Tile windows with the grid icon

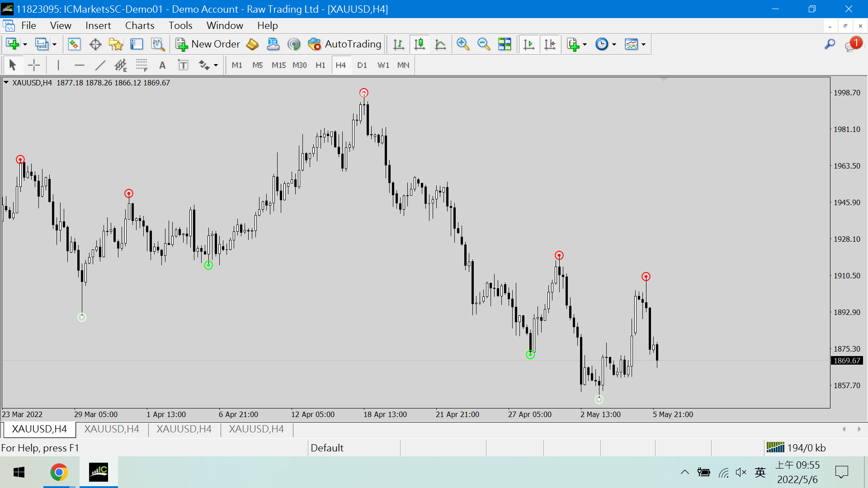pyautogui.click(x=505, y=44)
